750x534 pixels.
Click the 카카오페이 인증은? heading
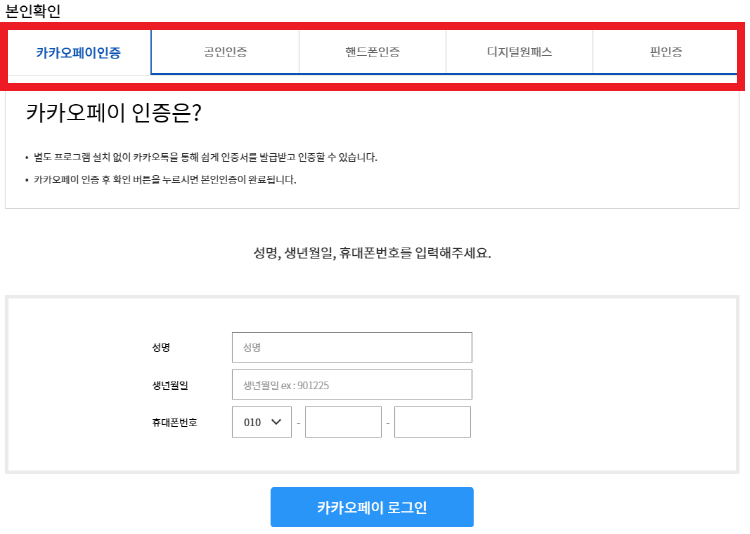[114, 113]
